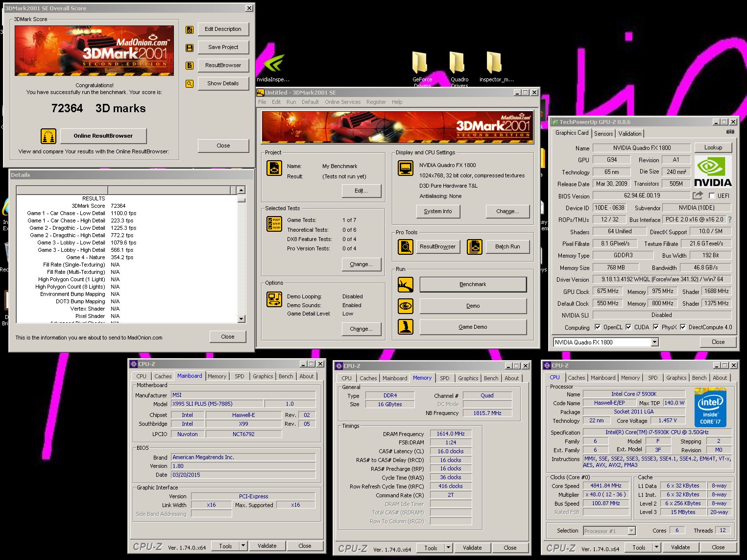Click the Show Details magnifier icon
This screenshot has width=747, height=560.
tap(190, 84)
